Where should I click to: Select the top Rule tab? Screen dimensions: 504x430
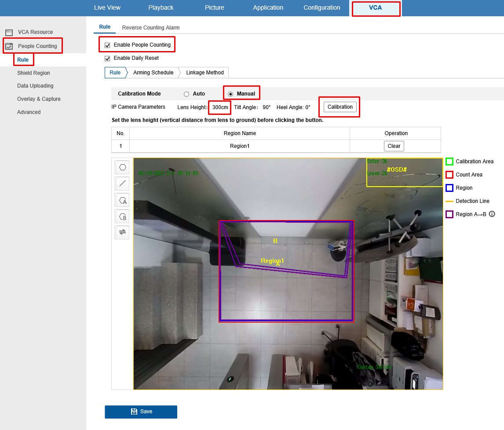tap(105, 27)
